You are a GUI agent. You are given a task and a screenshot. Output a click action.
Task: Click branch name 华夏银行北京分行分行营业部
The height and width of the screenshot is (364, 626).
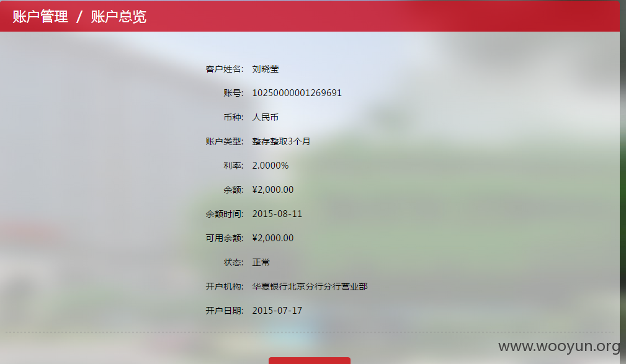coord(310,286)
